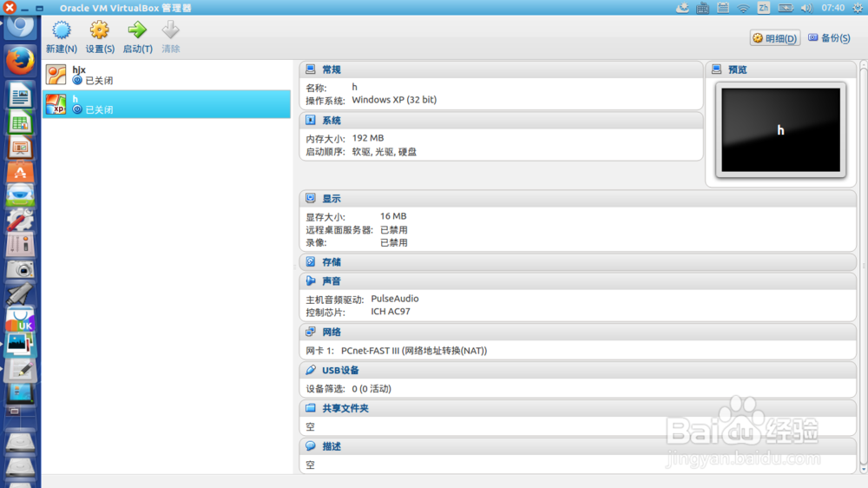Click the greyed 清除 discard toolbar icon
This screenshot has height=488, width=868.
coord(170,37)
